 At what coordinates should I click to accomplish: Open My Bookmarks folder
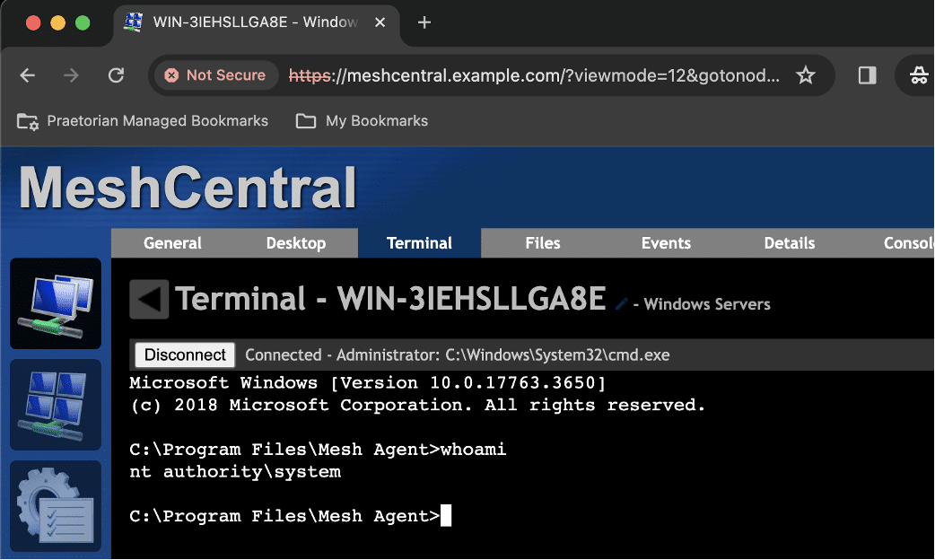[362, 121]
